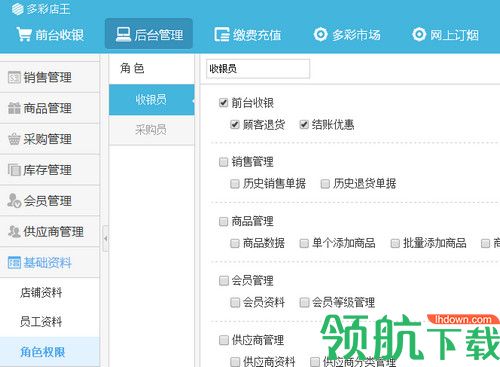Open 销售管理 in the sidebar
Screen dimensions: 500x367
[x=50, y=77]
